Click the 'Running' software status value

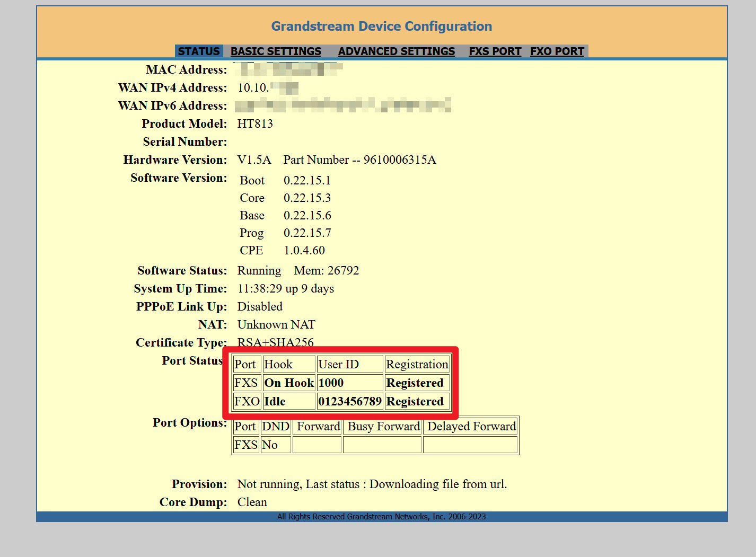pyautogui.click(x=259, y=271)
